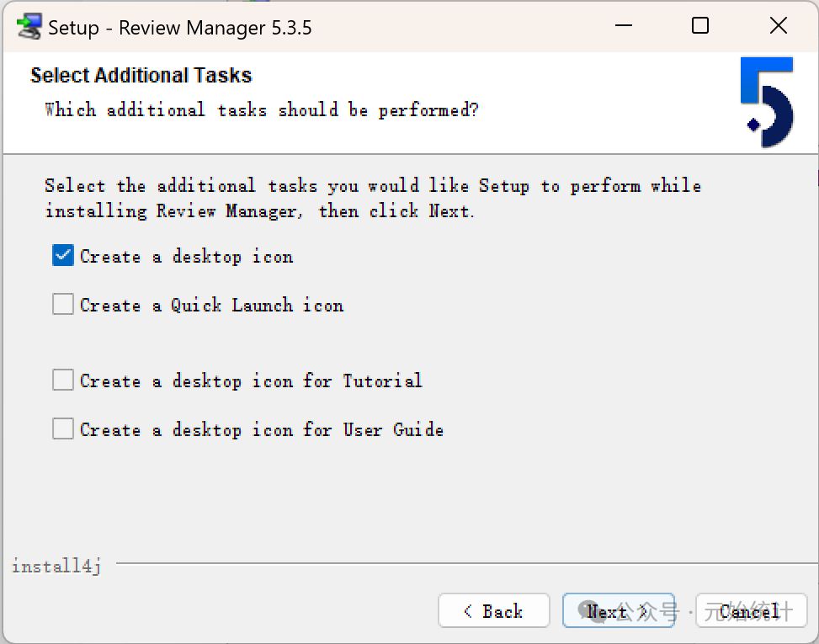Maximize the Setup window
Image resolution: width=819 pixels, height=644 pixels.
pos(699,26)
